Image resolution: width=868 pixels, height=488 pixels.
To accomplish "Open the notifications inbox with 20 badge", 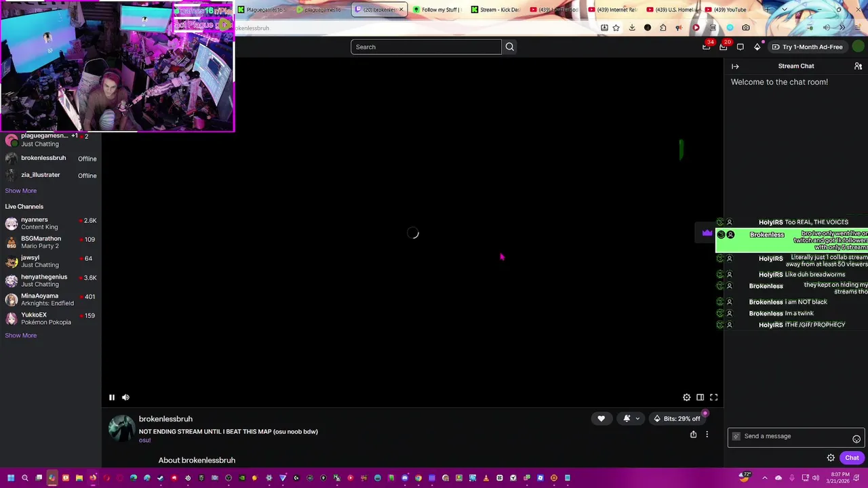I will click(724, 46).
